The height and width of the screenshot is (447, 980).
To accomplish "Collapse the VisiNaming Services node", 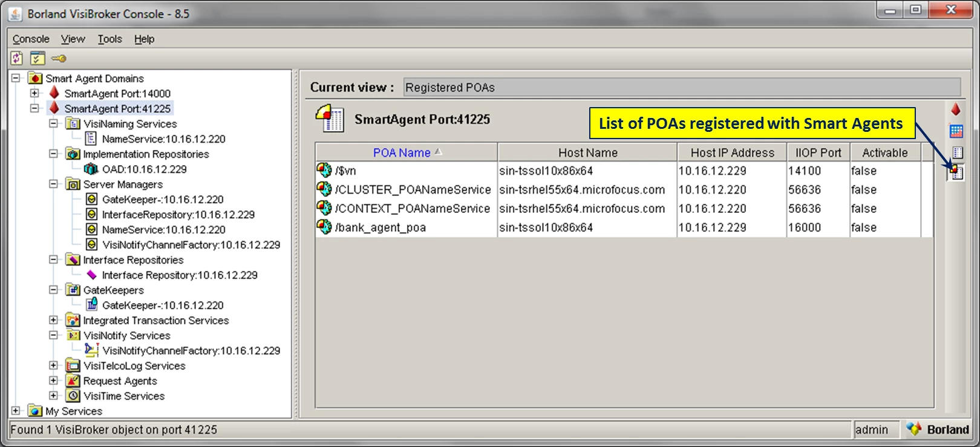I will pyautogui.click(x=53, y=123).
